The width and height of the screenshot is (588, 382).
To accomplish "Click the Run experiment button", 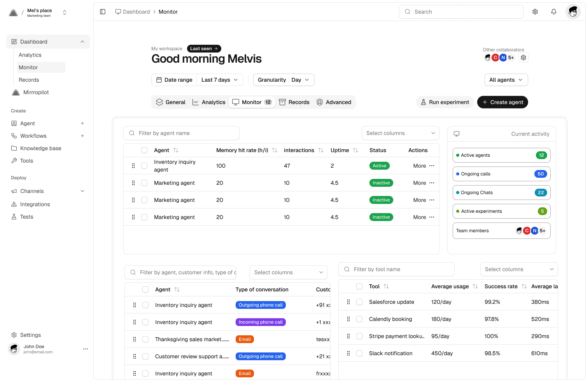I will (444, 102).
